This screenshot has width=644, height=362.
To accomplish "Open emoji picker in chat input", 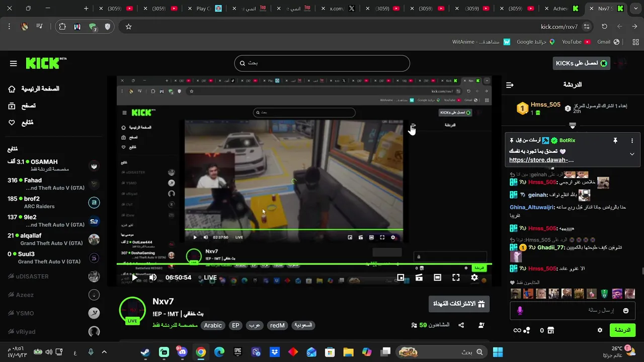I will 626,311.
